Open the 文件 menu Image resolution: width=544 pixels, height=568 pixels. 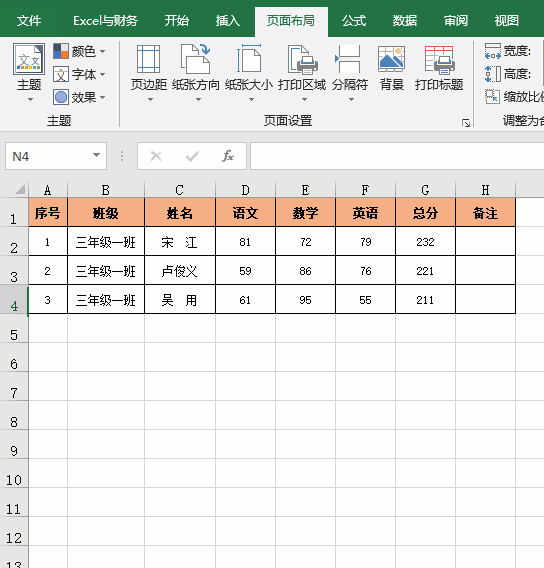coord(29,20)
